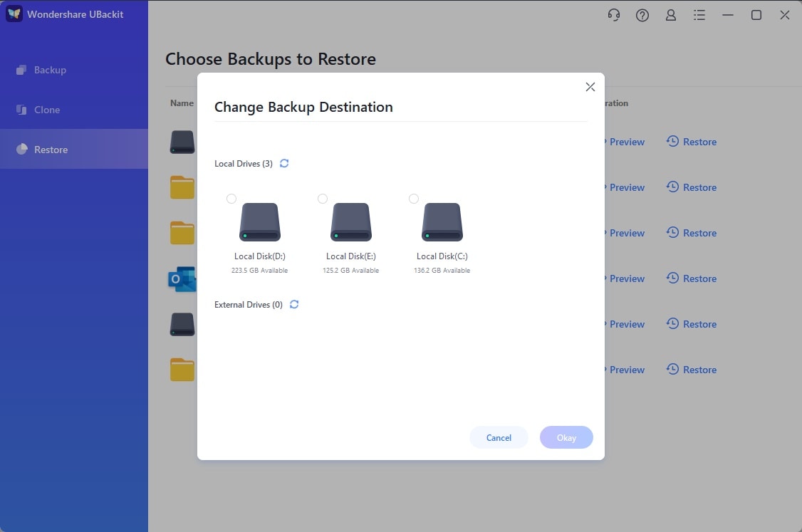The height and width of the screenshot is (532, 802).
Task: Refresh the External Drives list
Action: pyautogui.click(x=294, y=305)
